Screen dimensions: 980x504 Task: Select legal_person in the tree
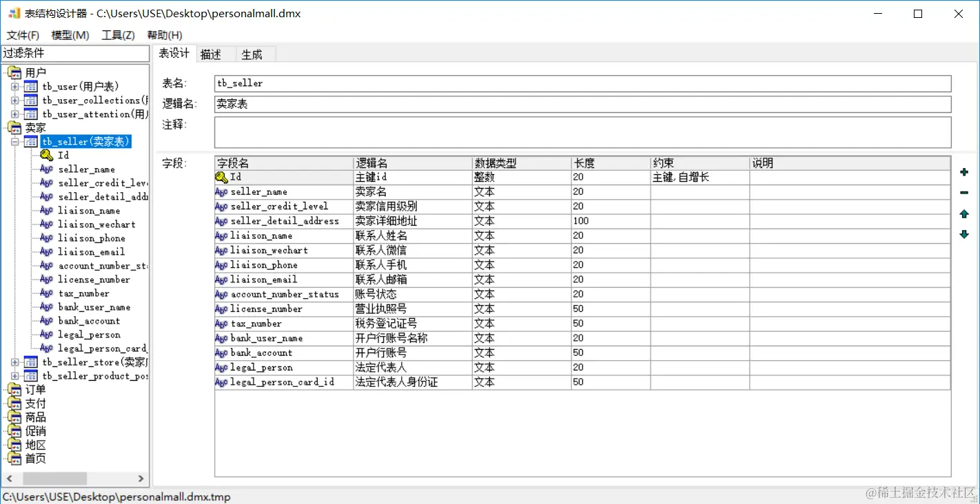point(89,335)
